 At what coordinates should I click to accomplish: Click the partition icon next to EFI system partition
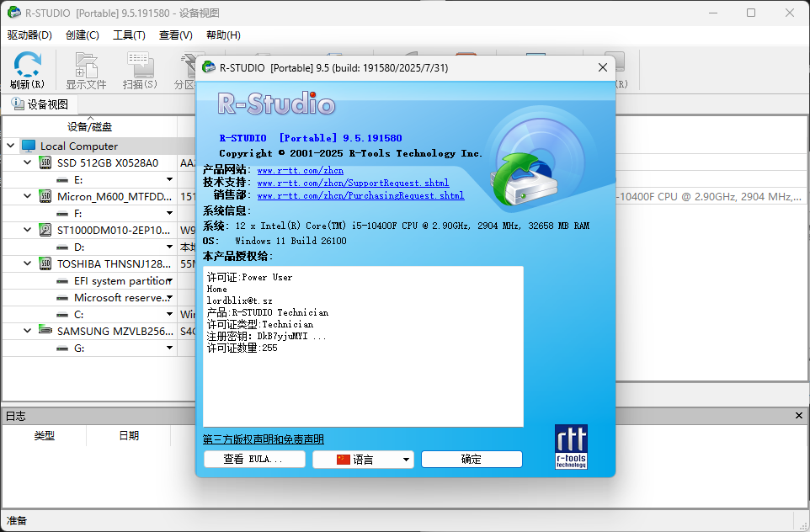(62, 281)
